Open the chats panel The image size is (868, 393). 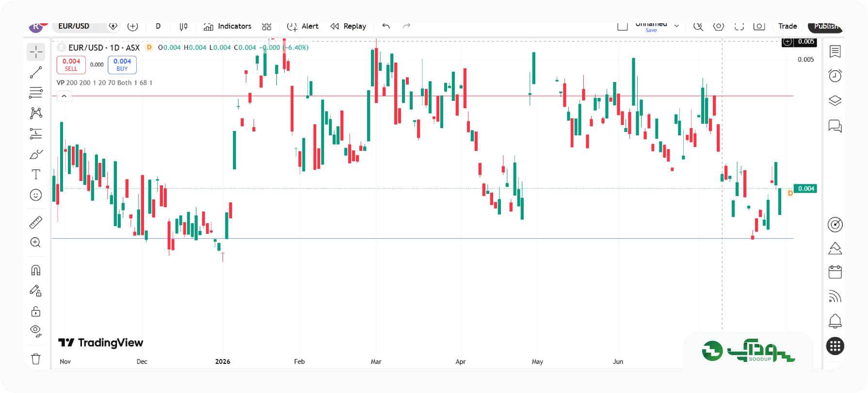click(835, 126)
